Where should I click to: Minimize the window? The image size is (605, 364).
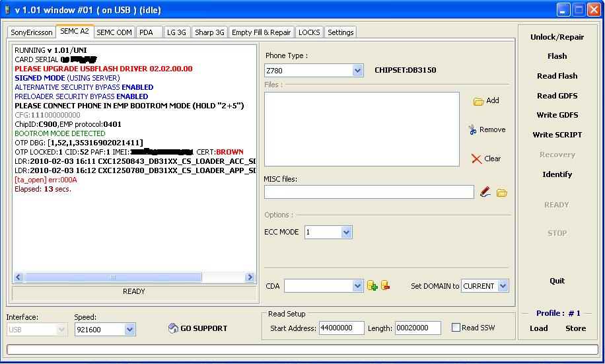point(563,10)
